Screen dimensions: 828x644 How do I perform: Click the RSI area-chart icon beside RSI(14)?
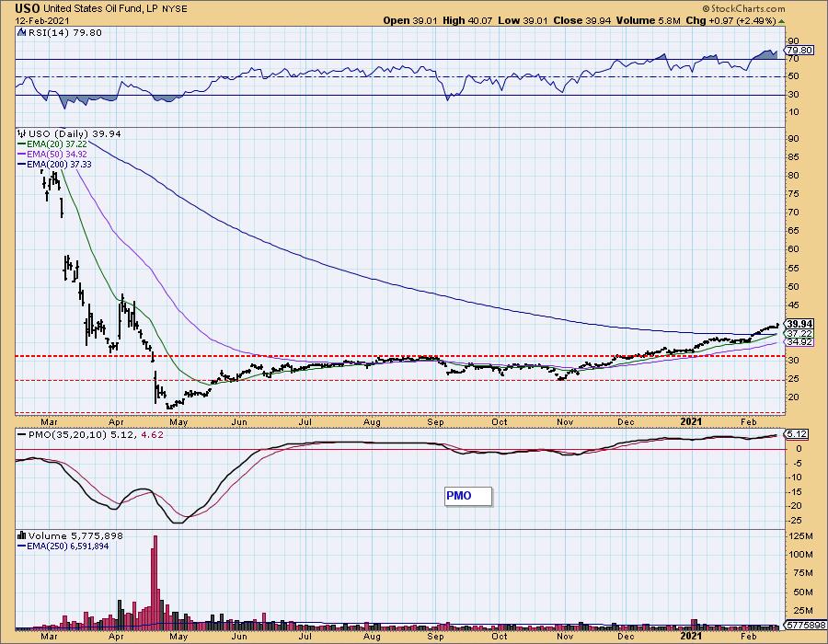pos(22,32)
